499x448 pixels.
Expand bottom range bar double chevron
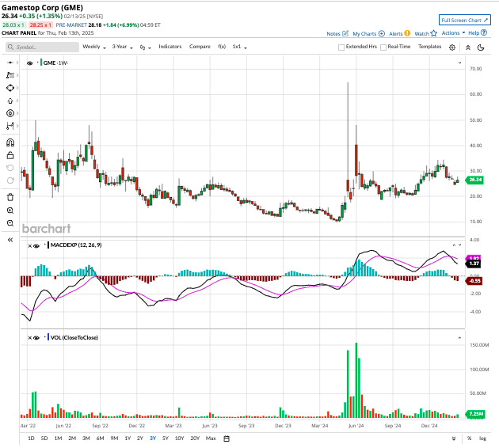click(x=454, y=439)
